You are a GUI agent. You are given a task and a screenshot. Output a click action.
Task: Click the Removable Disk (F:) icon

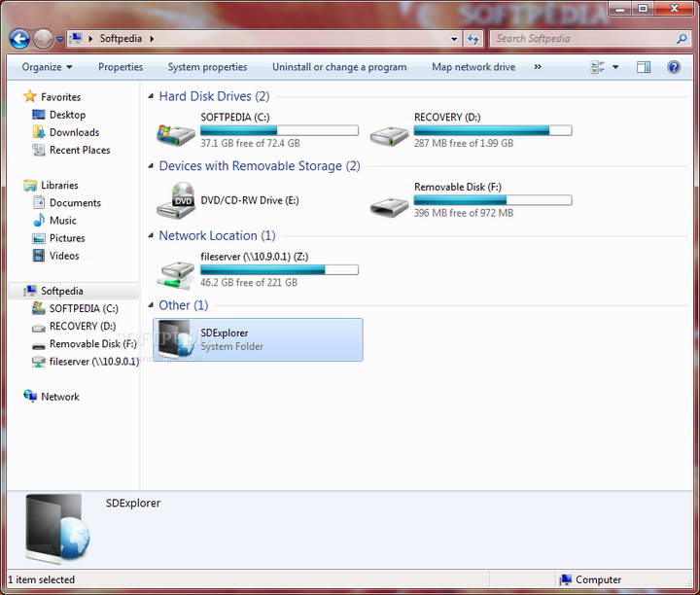389,206
